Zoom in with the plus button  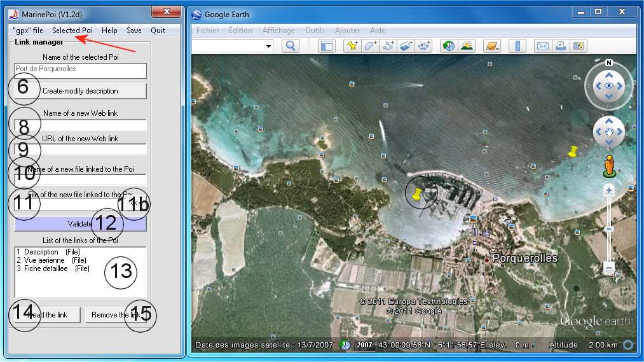[x=609, y=190]
